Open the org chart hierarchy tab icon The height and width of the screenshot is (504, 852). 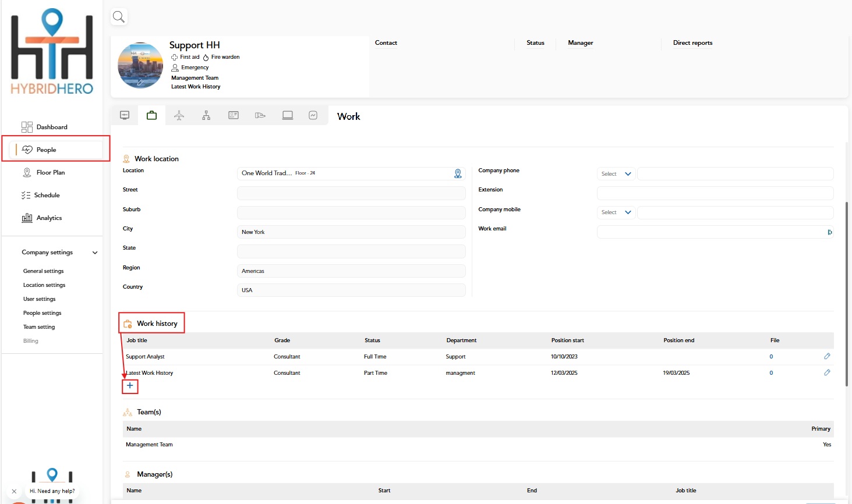(206, 115)
